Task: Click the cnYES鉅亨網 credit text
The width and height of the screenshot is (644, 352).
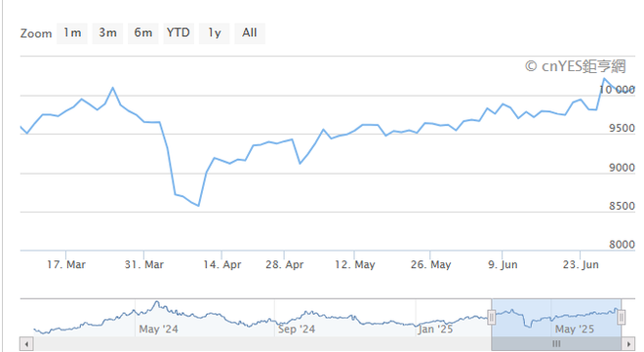Action: (x=576, y=66)
